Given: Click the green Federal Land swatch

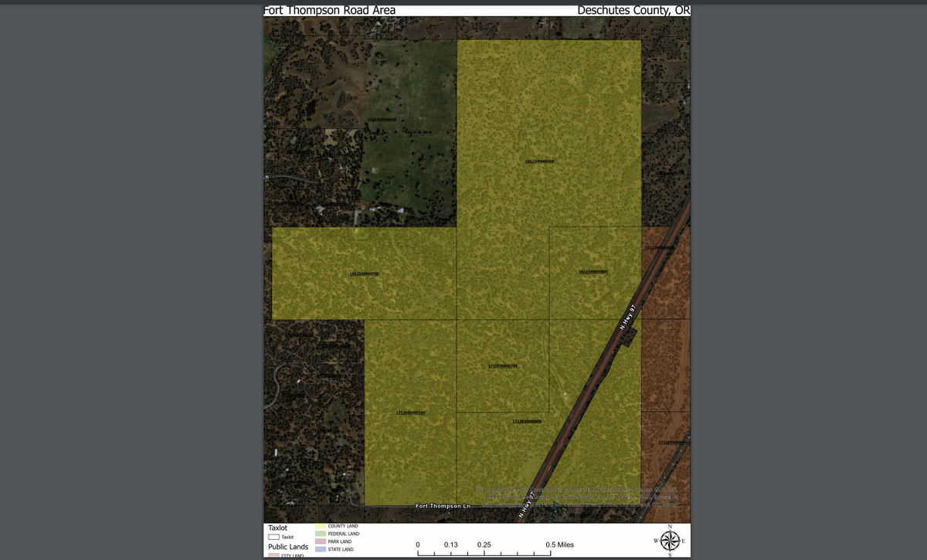Looking at the screenshot, I should [321, 534].
